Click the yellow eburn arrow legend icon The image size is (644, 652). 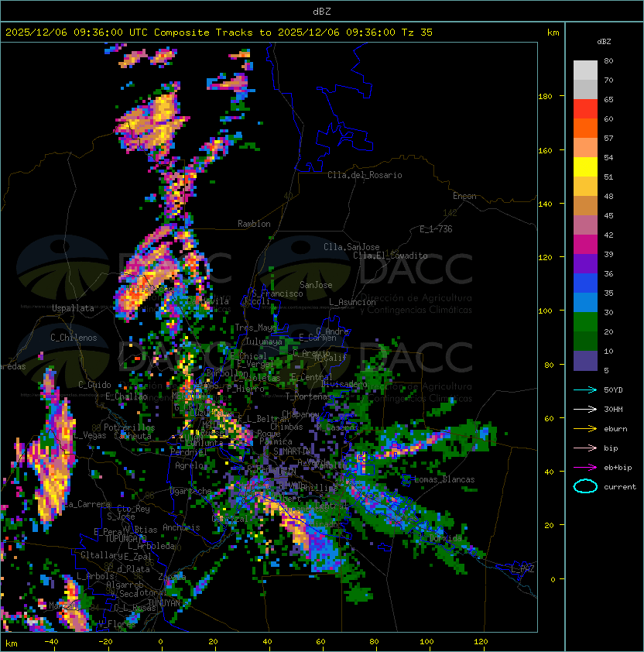(x=585, y=429)
